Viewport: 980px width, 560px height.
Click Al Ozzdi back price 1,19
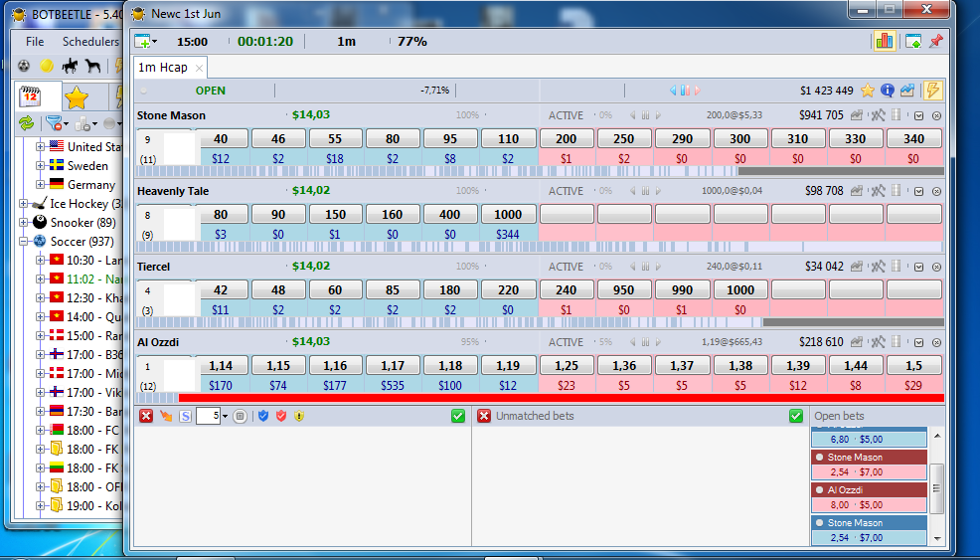click(x=508, y=365)
